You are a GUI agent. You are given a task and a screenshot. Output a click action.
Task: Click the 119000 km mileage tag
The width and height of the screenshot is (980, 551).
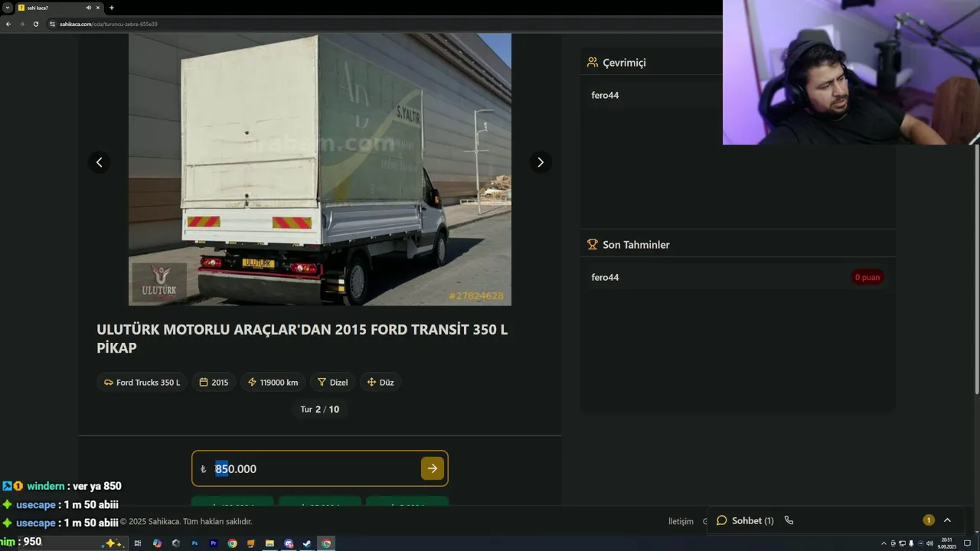(273, 382)
